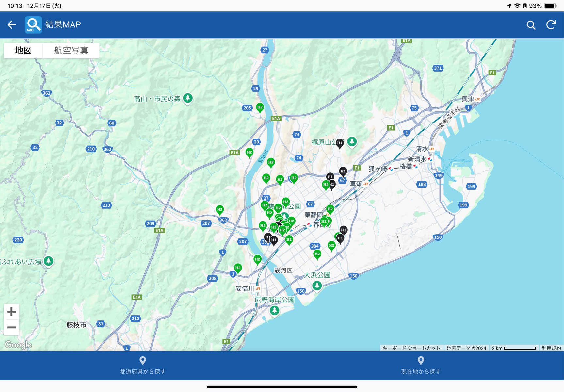The image size is (564, 392).
Task: Reload the map with refresh icon
Action: [551, 25]
